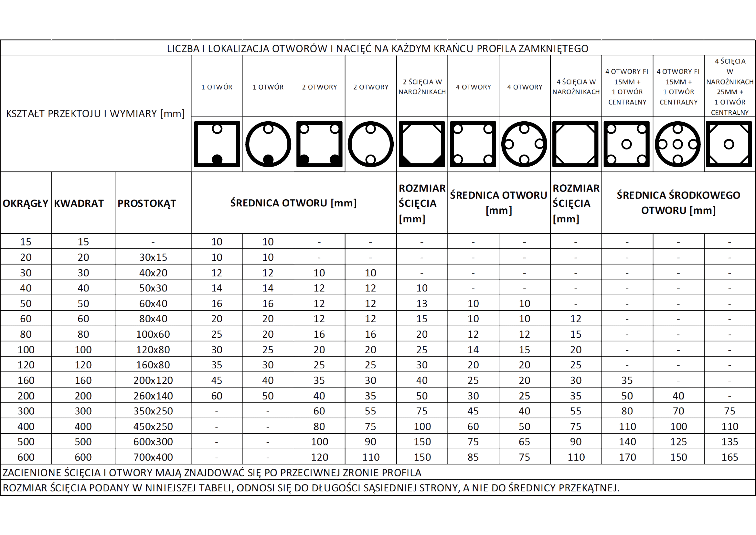
Task: Select square diagram with corner cuts and center hole
Action: pyautogui.click(x=729, y=144)
